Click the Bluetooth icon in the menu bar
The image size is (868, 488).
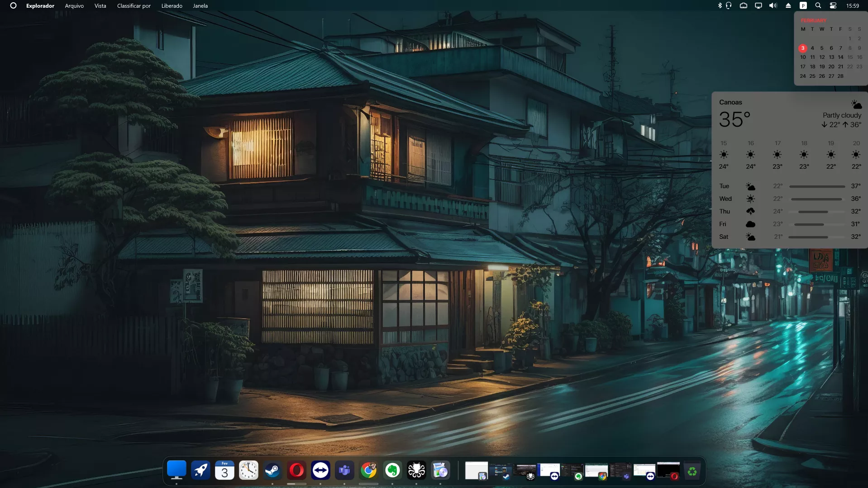(720, 5)
